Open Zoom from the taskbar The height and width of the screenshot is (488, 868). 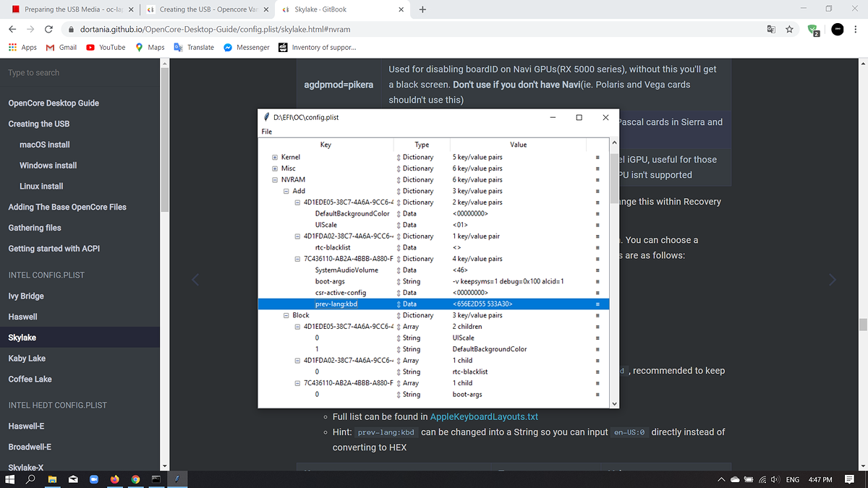[94, 479]
